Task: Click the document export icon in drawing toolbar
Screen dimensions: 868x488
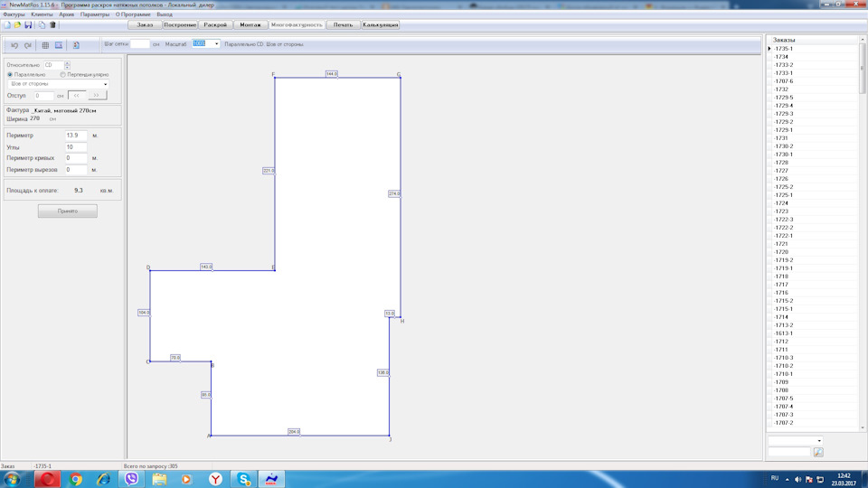Action: pos(76,45)
